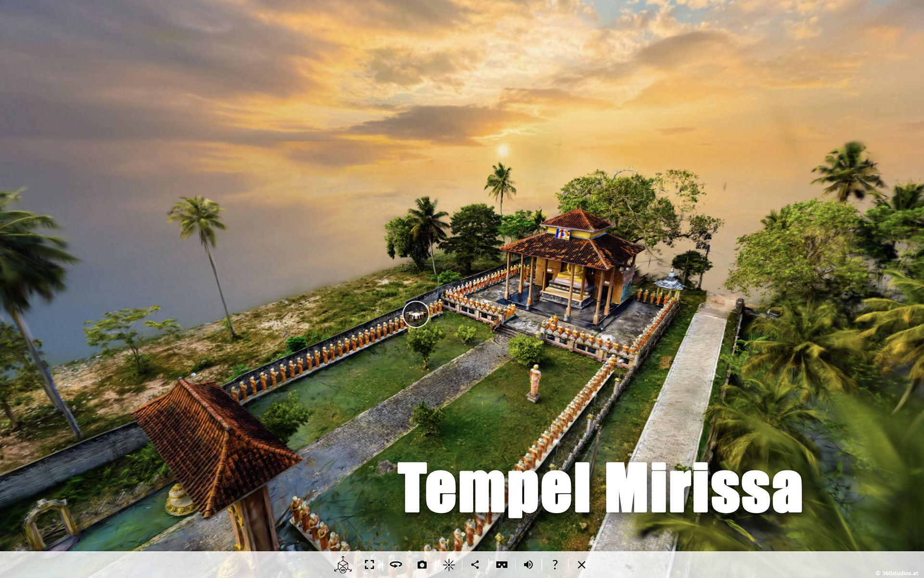Open the 360studios.at credit link

(x=897, y=573)
